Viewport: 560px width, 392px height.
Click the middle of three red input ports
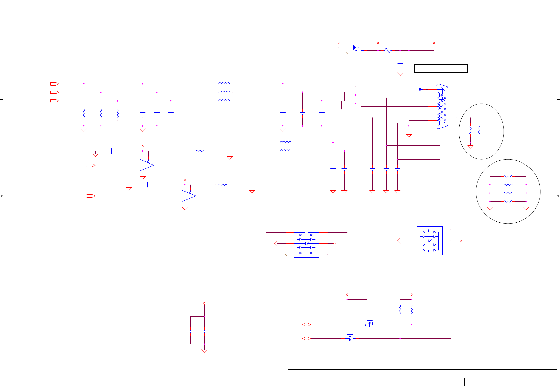(x=54, y=92)
